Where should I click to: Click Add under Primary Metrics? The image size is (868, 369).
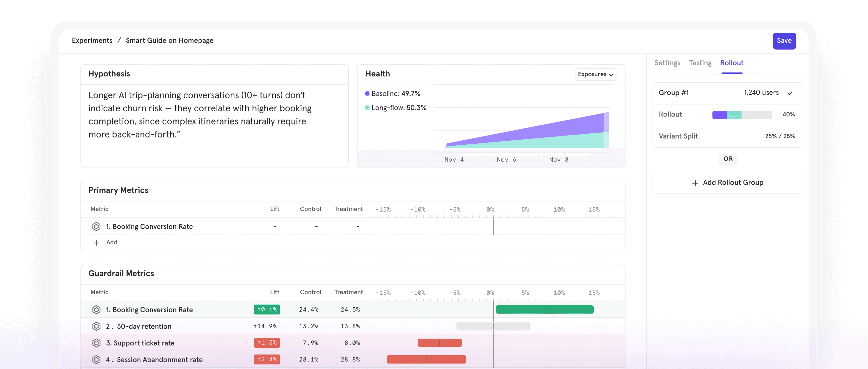[111, 242]
